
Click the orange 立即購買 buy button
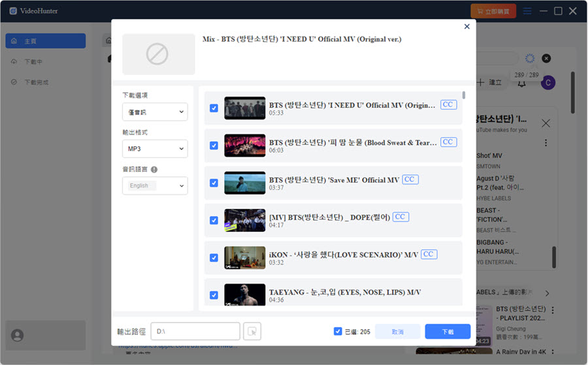493,11
